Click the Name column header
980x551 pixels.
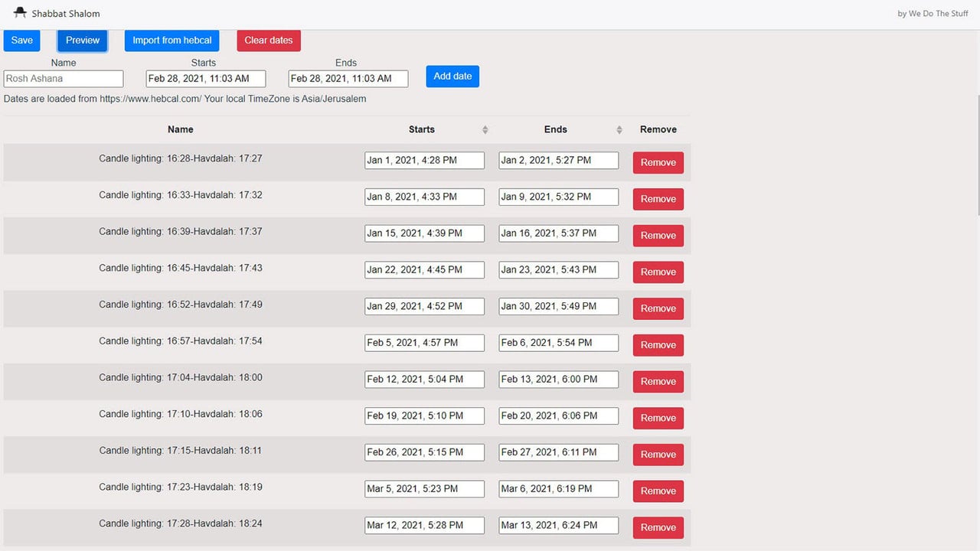click(x=181, y=130)
